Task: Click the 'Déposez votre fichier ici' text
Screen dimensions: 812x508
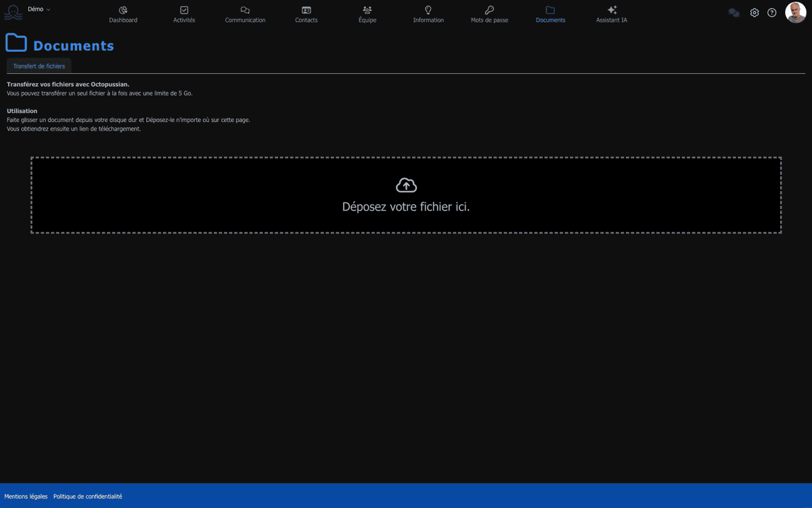Action: point(406,207)
